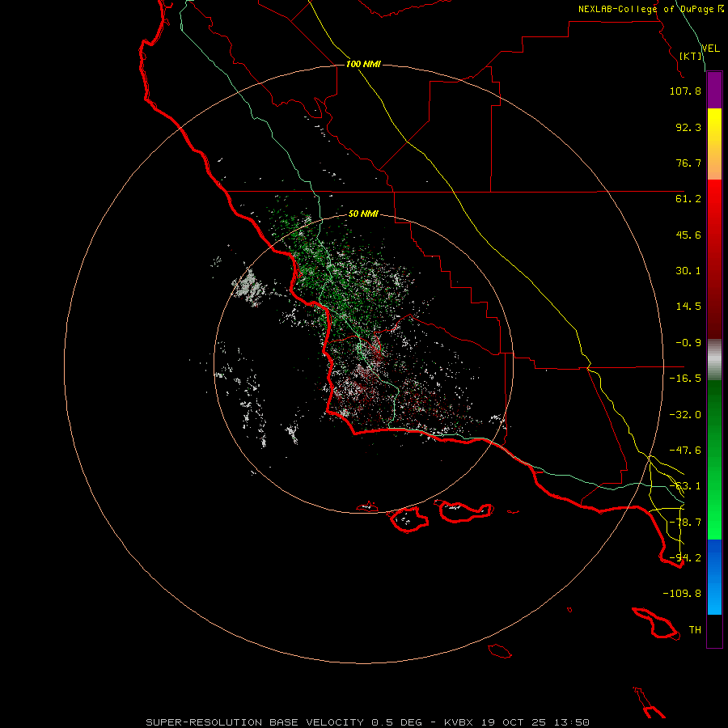
Task: Select the -16.5 scale label
Action: (x=685, y=379)
